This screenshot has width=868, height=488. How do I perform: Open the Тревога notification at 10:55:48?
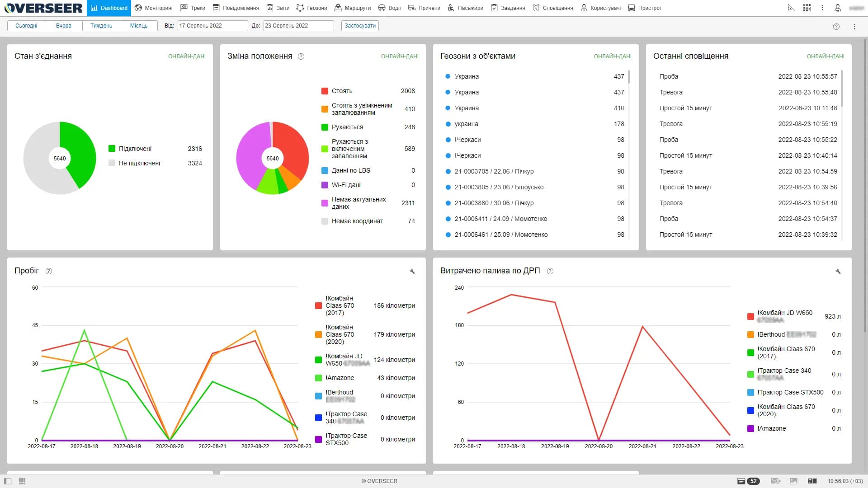[x=748, y=92]
